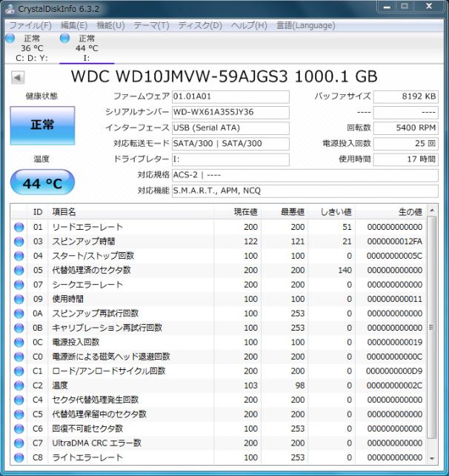Screen dimensions: 449x476
Task: Select the I: disk status orb
Action: [x=64, y=39]
